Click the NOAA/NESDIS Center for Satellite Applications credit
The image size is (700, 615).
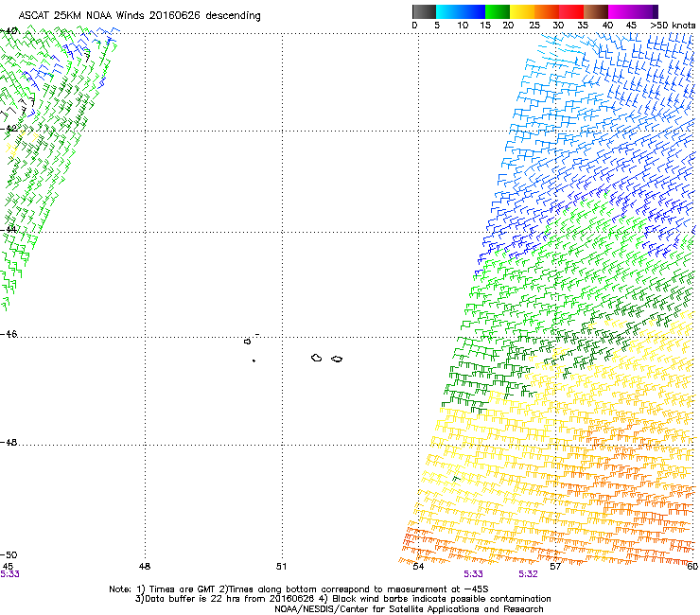tap(409, 609)
